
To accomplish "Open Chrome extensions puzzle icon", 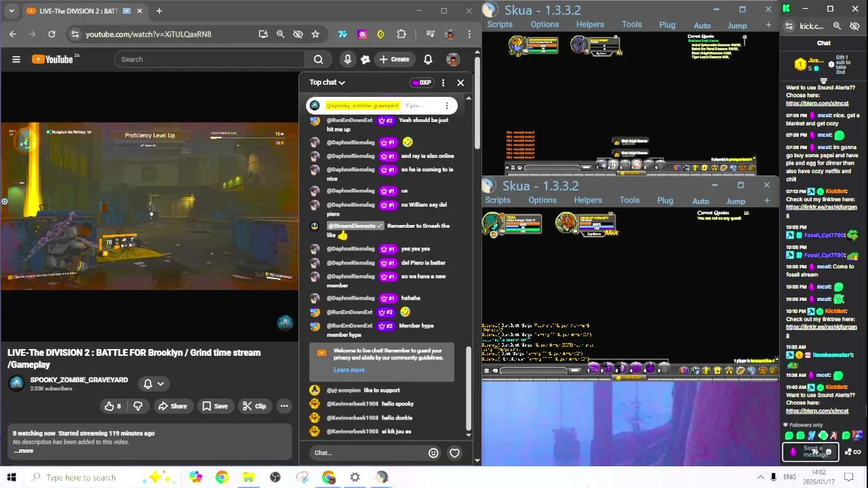I will point(401,34).
